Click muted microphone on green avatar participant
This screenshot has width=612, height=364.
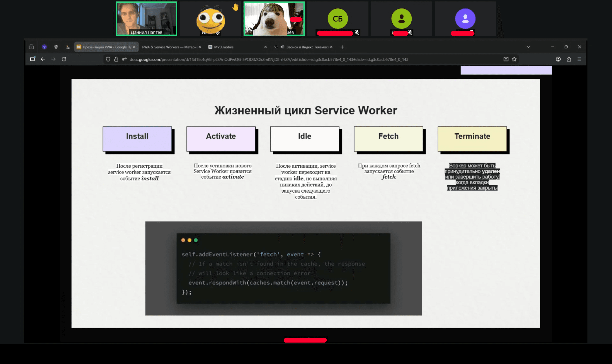click(x=410, y=32)
